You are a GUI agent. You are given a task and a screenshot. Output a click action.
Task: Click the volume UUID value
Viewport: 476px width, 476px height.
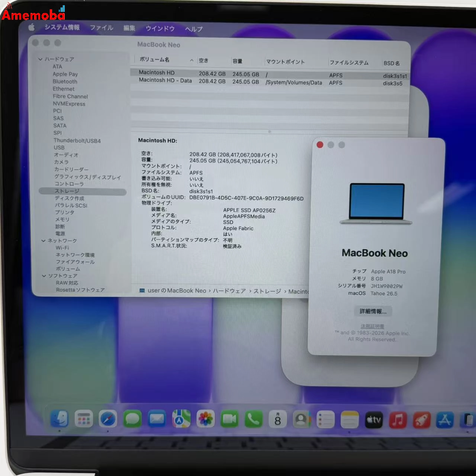pyautogui.click(x=246, y=198)
